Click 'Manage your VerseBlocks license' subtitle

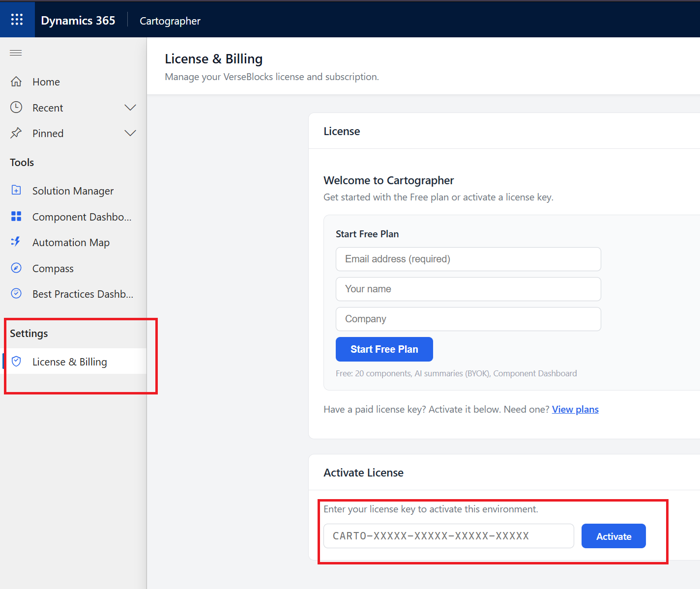click(272, 77)
